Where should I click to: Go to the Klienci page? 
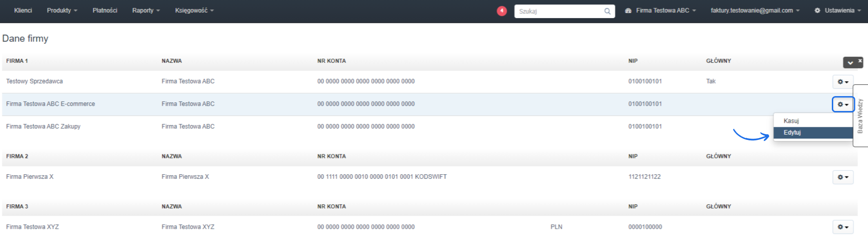click(x=23, y=10)
